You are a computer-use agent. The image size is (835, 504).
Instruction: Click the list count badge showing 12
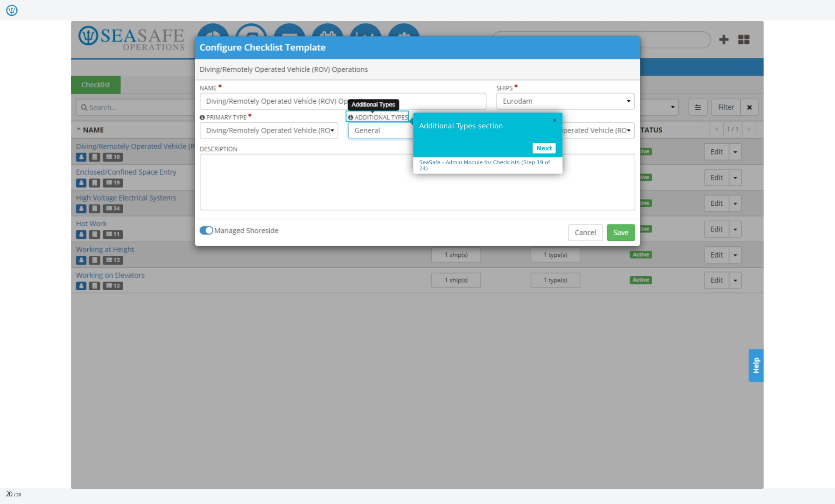click(x=113, y=286)
